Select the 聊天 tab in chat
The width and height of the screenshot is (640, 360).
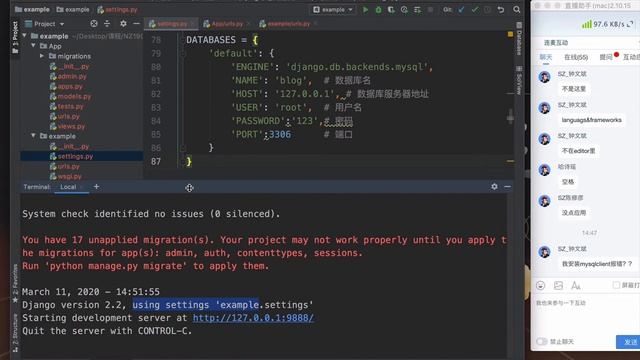(546, 57)
